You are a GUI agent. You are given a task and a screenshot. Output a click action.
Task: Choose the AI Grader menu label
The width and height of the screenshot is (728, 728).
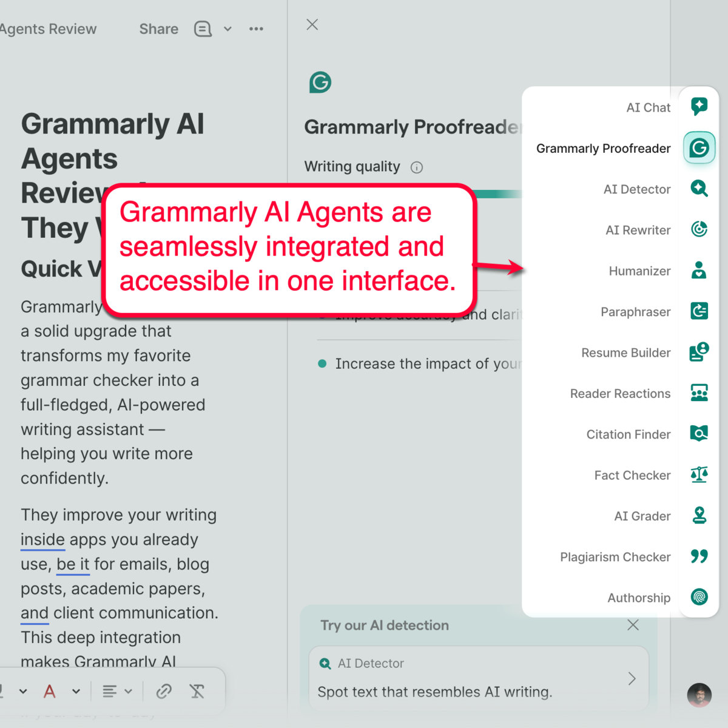642,516
